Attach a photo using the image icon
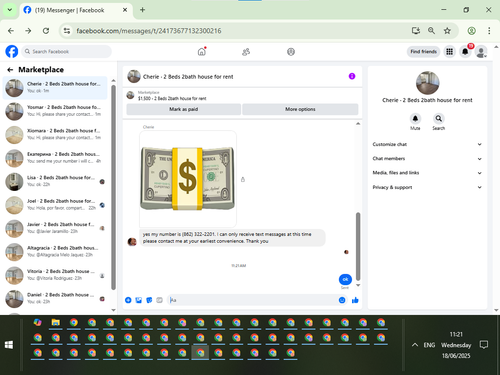 pos(139,300)
